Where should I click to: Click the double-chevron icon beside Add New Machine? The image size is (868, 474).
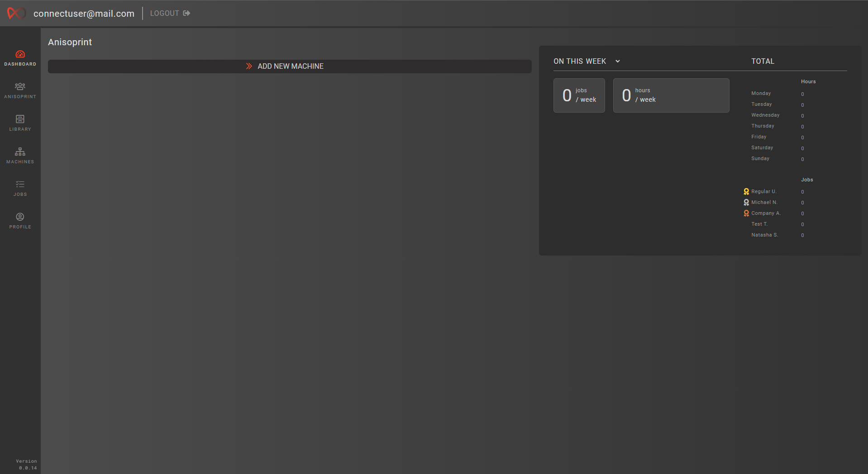coord(249,66)
